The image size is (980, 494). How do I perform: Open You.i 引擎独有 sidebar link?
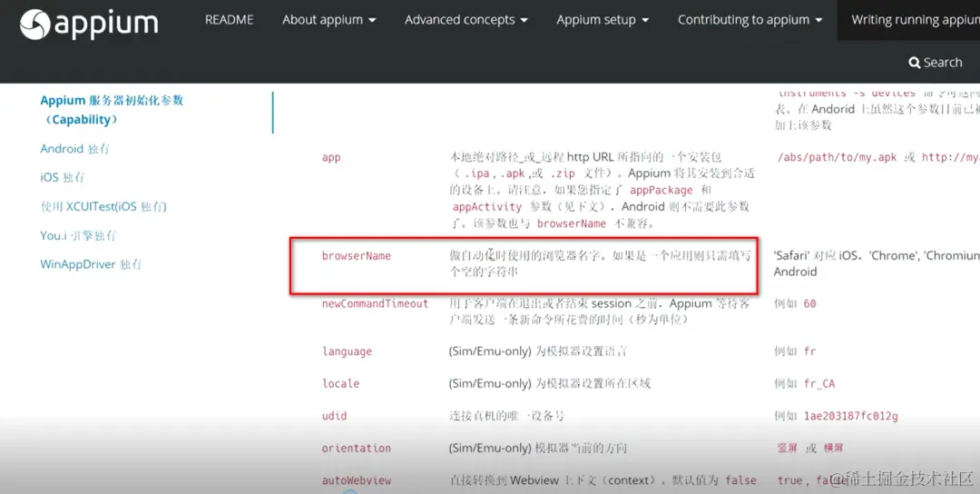(78, 236)
